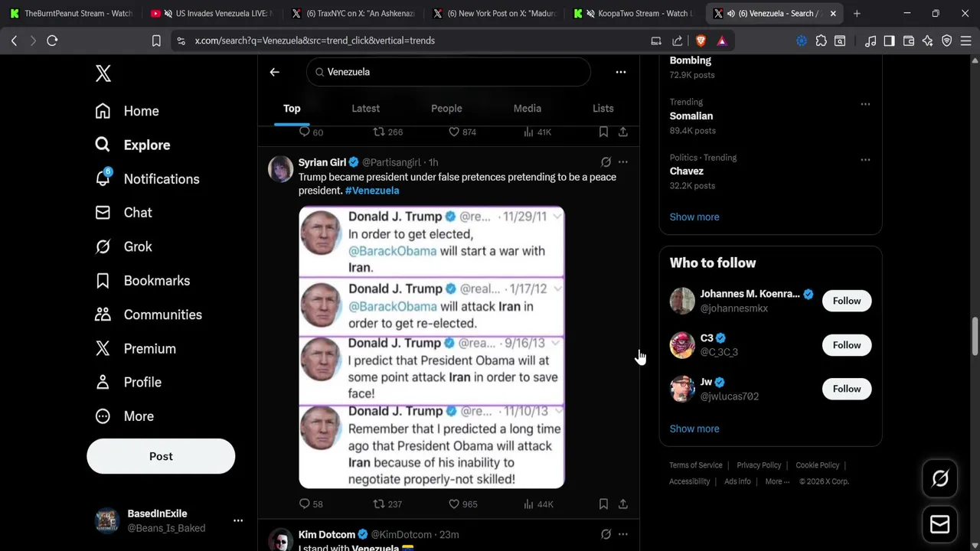This screenshot has height=551, width=980.
Task: Click the Venezuela search field
Action: point(449,72)
